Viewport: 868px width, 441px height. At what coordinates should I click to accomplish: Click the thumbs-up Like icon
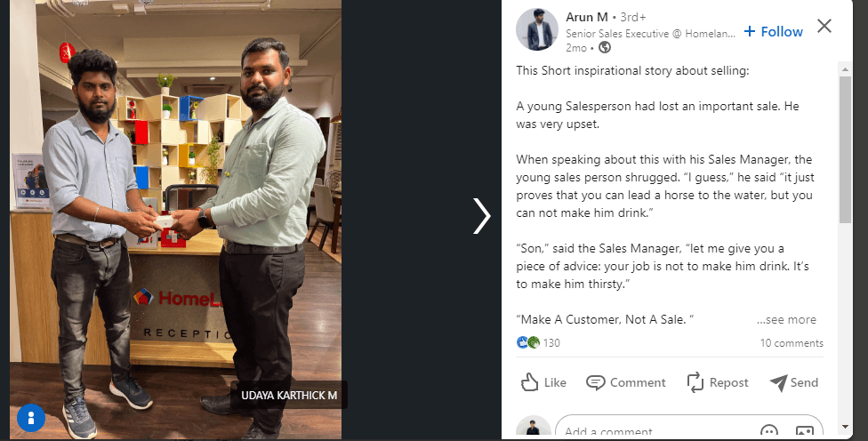tap(530, 382)
